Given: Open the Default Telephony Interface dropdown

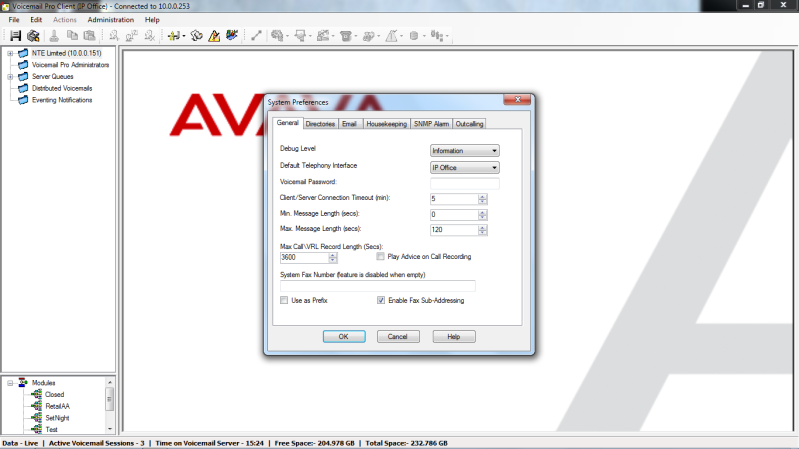Looking at the screenshot, I should tap(465, 168).
